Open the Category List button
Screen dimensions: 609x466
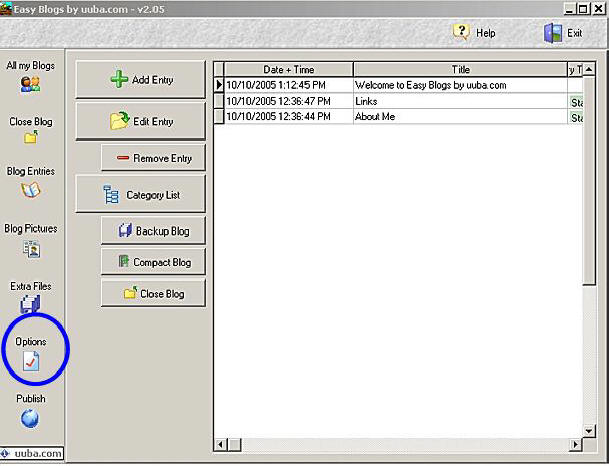[141, 195]
